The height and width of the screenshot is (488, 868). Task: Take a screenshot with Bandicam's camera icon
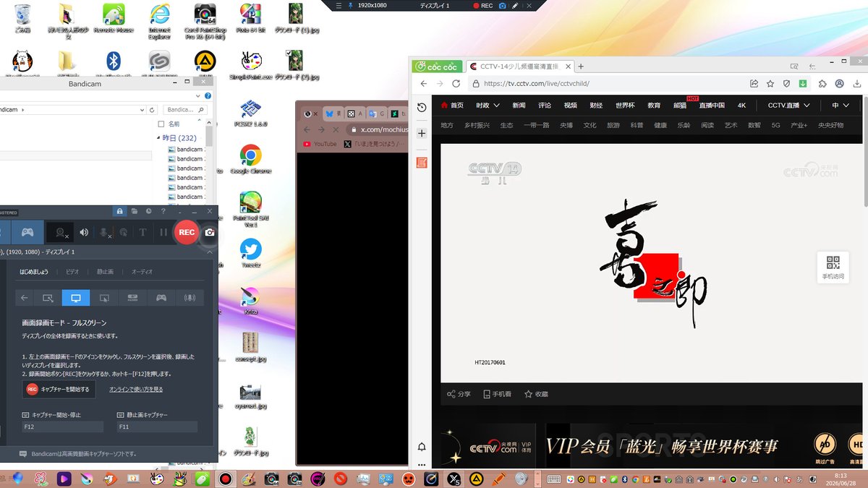click(x=210, y=232)
